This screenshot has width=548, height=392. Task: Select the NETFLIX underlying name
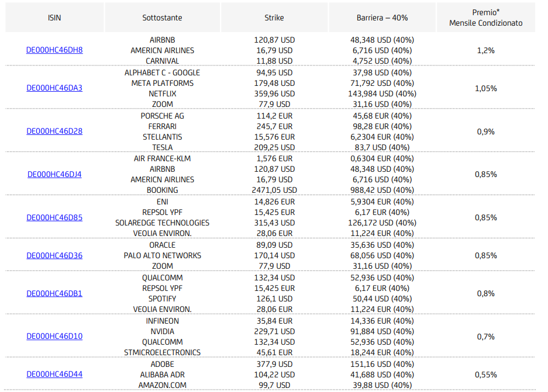coord(162,93)
